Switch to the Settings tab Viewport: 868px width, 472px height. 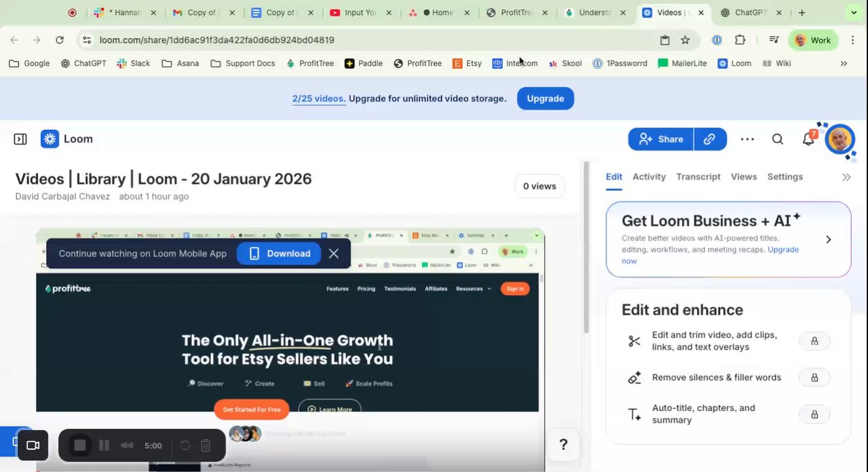[x=785, y=177]
